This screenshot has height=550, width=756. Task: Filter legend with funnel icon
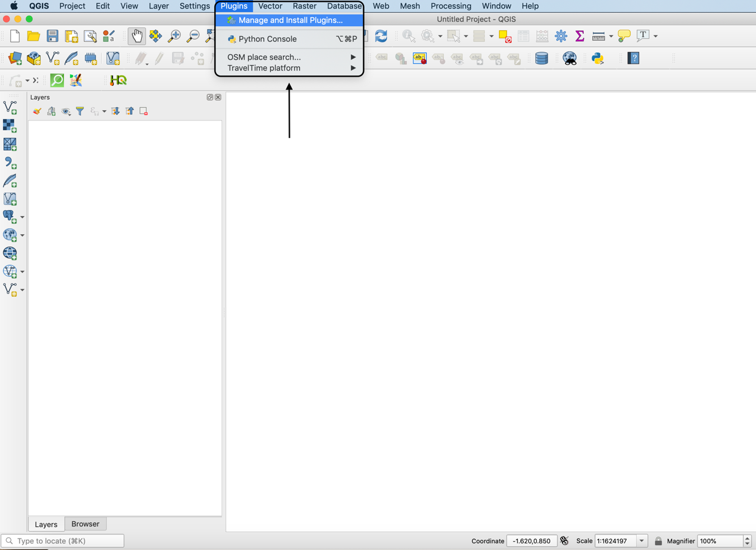pyautogui.click(x=80, y=111)
